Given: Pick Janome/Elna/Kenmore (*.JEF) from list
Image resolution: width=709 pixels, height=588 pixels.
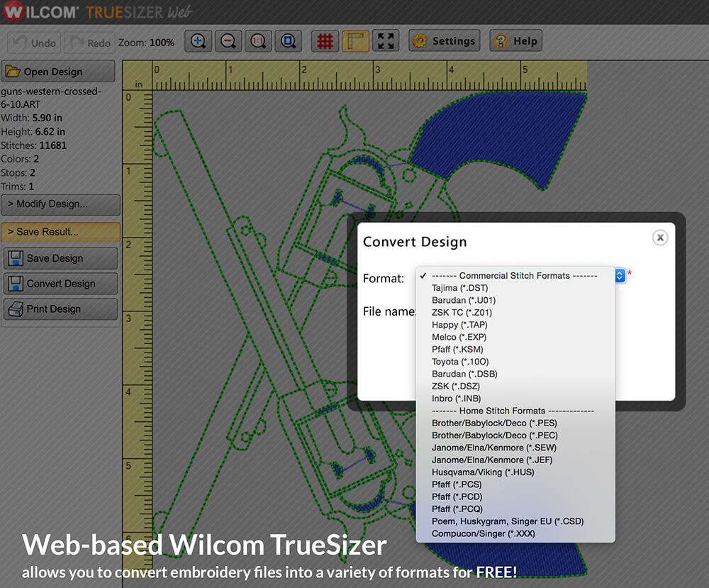Looking at the screenshot, I should (492, 460).
